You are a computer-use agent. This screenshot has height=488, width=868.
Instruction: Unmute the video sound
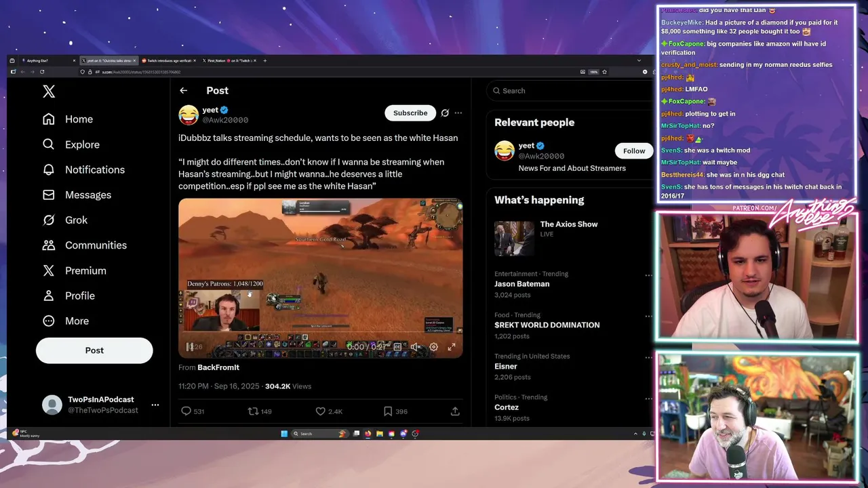tap(416, 347)
